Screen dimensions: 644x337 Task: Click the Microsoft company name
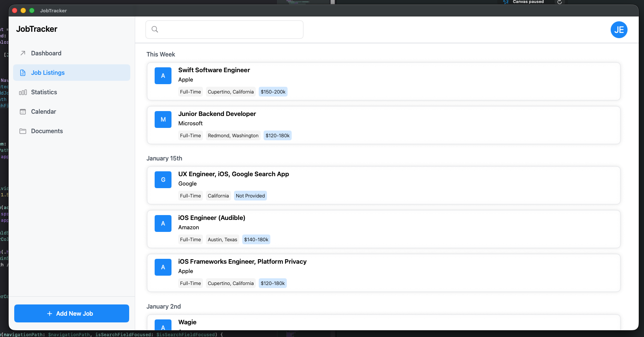point(190,123)
